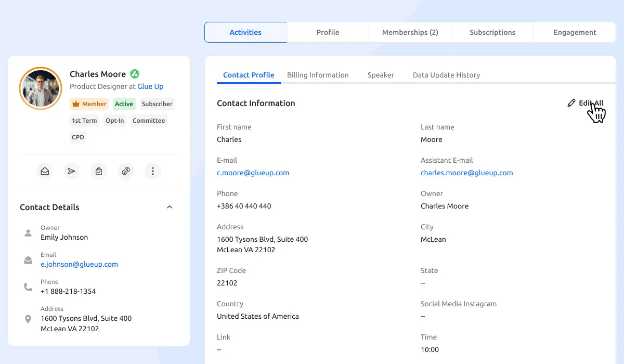Click Charles Moore's profile photo
624x364 pixels.
click(40, 88)
